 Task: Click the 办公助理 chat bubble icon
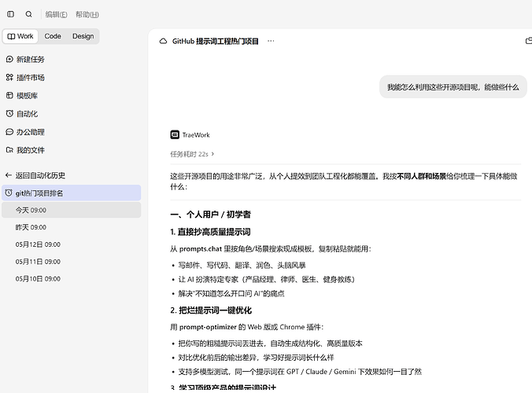[9, 132]
